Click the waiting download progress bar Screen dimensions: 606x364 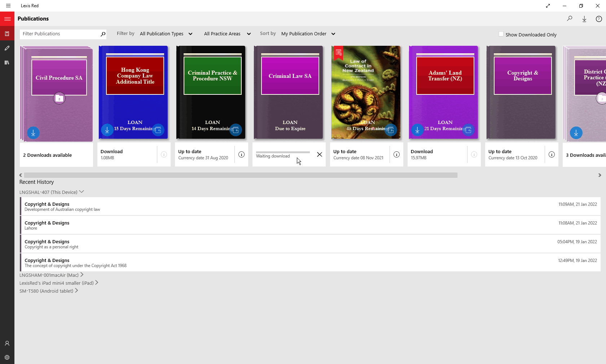(282, 152)
